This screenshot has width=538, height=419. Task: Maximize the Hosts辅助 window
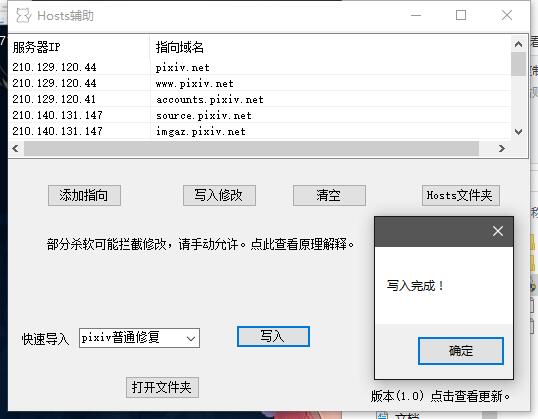click(461, 15)
